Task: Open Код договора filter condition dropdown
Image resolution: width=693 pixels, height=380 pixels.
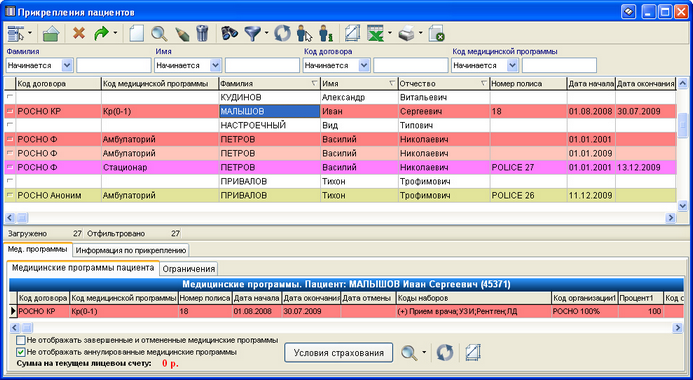Action: 364,65
